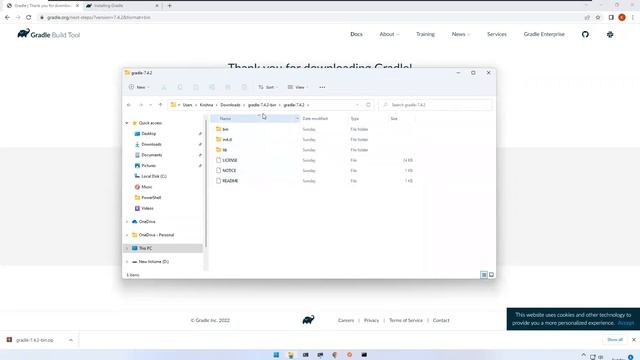The height and width of the screenshot is (360, 640).
Task: Click the Gradle Build Tool elephant logo
Action: coord(49,34)
